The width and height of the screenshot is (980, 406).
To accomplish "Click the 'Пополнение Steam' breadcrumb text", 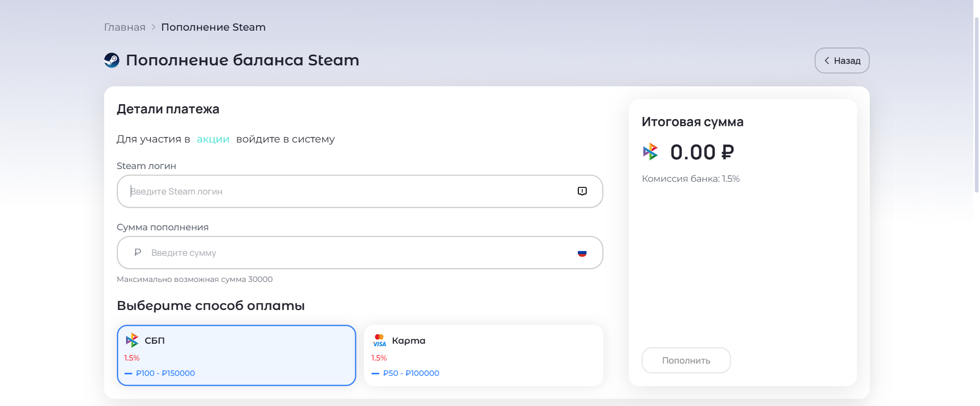I will coord(213,27).
